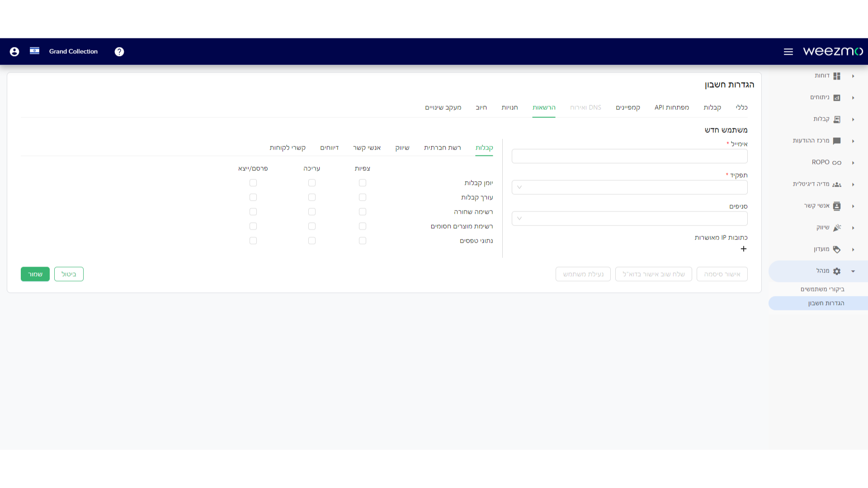Click the green שמור save button
This screenshot has height=488, width=868.
pos(35,274)
